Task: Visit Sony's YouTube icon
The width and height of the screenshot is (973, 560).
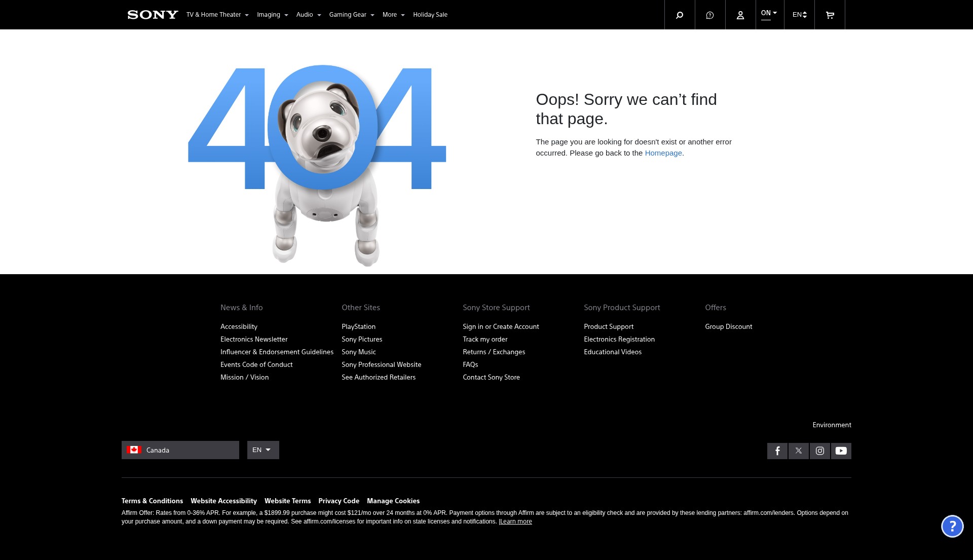Action: coord(841,451)
